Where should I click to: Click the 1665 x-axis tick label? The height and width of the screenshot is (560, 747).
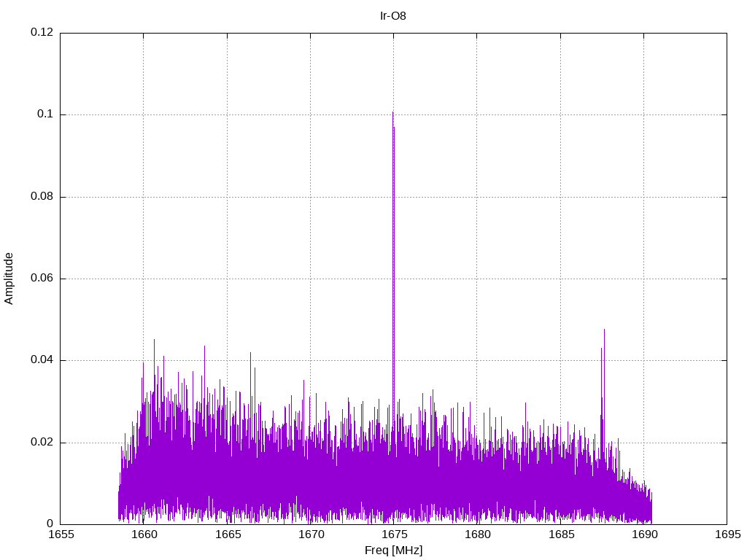tap(228, 534)
